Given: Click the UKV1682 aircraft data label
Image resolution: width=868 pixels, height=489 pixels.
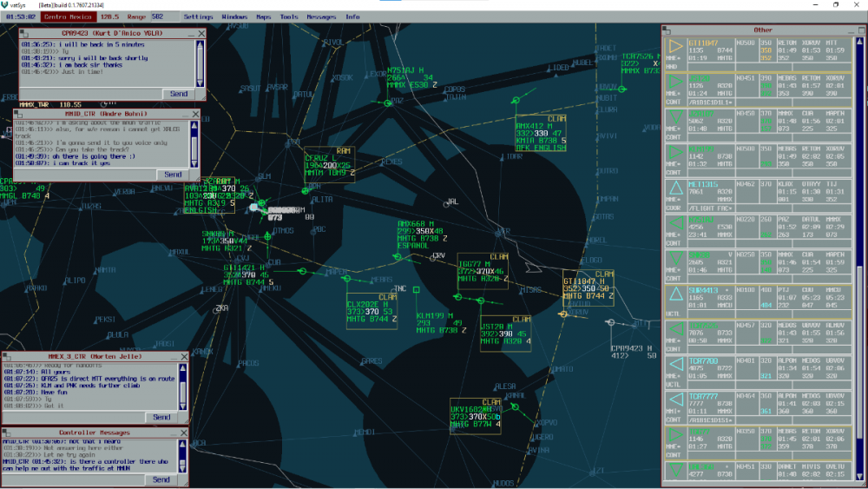Looking at the screenshot, I should (475, 413).
